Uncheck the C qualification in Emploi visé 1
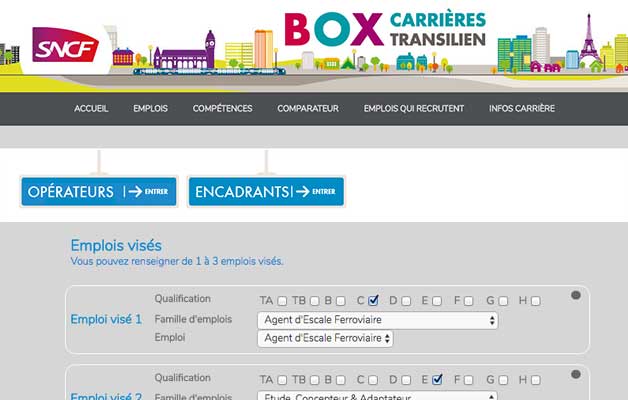This screenshot has height=400, width=628. click(373, 300)
